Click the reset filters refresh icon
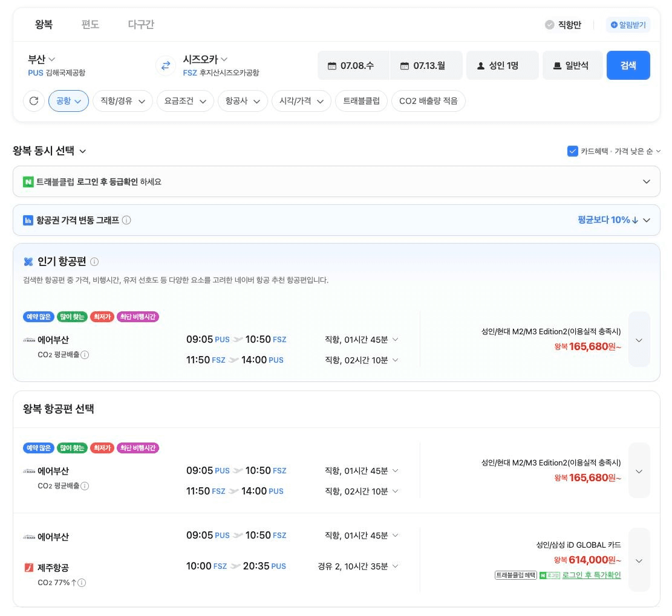 tap(34, 101)
